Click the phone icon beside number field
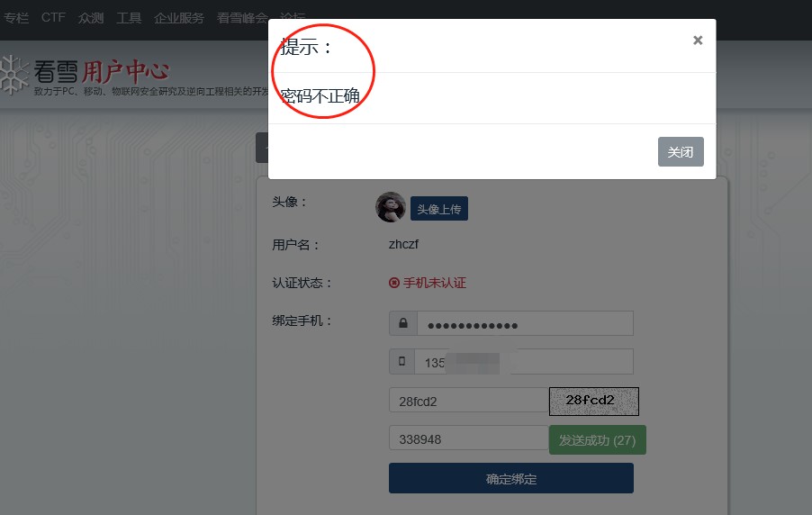812x515 pixels. pyautogui.click(x=401, y=362)
